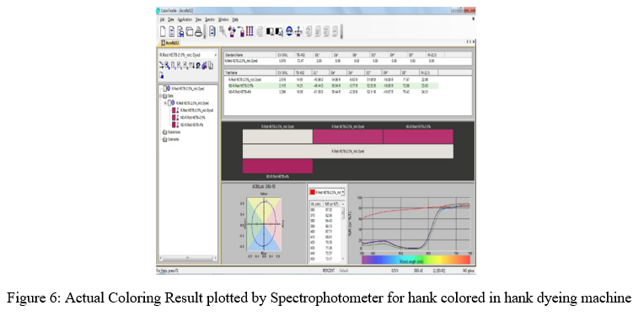Click the blue spectrophotometer measure icon
Viewport: 644px width, 316px height.
click(x=290, y=31)
